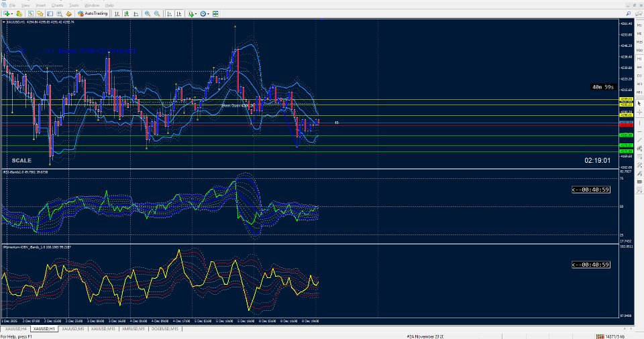Switch to M30 timeframe

pos(639,50)
